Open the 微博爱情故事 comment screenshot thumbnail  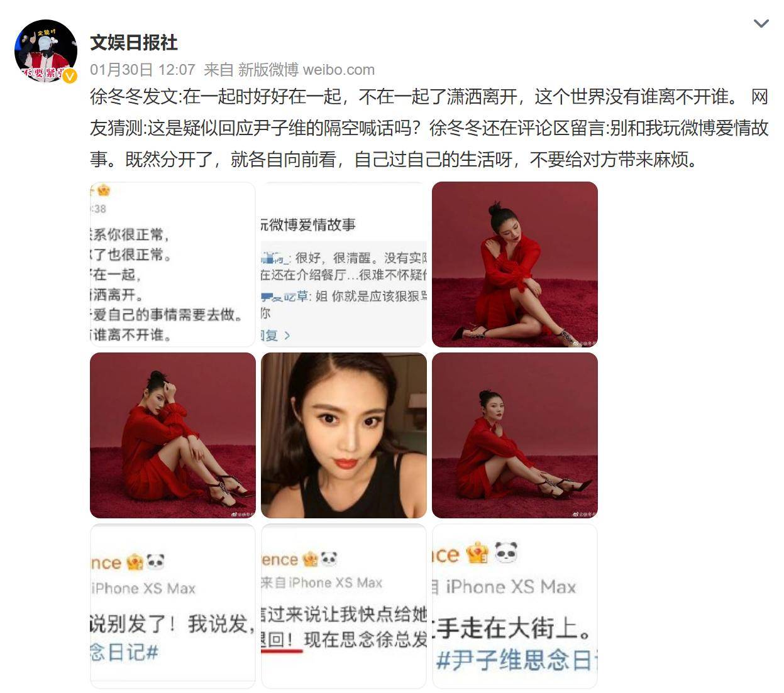[344, 264]
